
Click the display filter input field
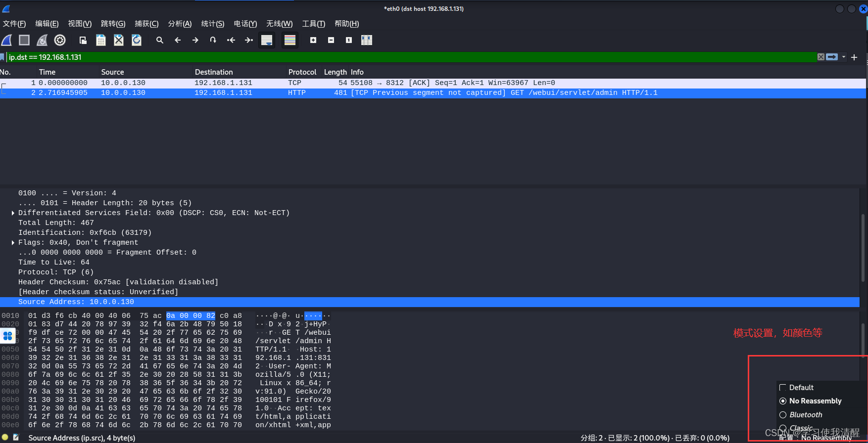tap(411, 57)
